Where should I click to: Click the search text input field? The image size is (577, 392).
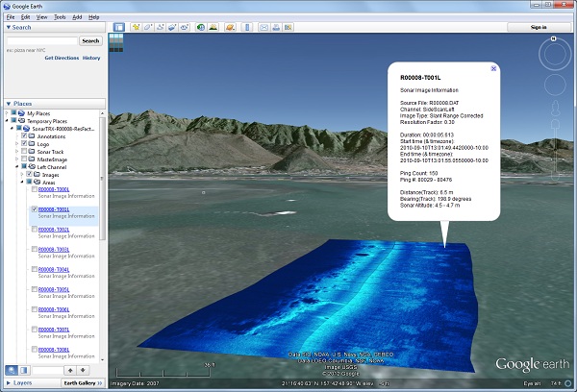39,41
